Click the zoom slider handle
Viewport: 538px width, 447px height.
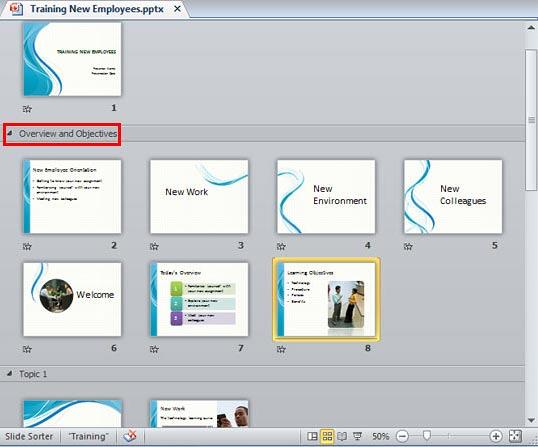coord(427,435)
